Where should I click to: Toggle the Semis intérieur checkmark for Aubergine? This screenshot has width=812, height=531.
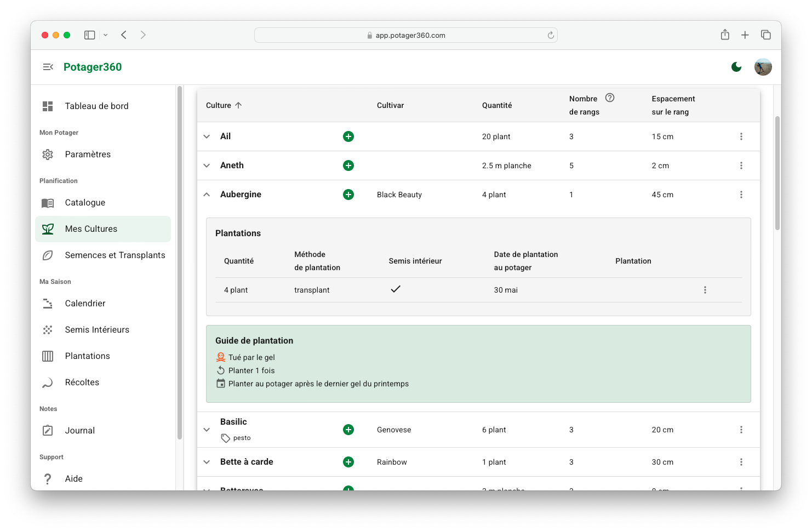(396, 289)
